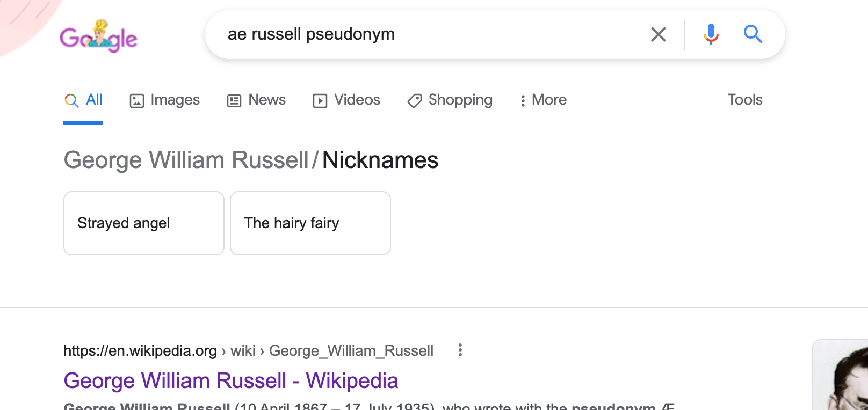Start voice search with microphone icon
The height and width of the screenshot is (410, 868).
[711, 34]
